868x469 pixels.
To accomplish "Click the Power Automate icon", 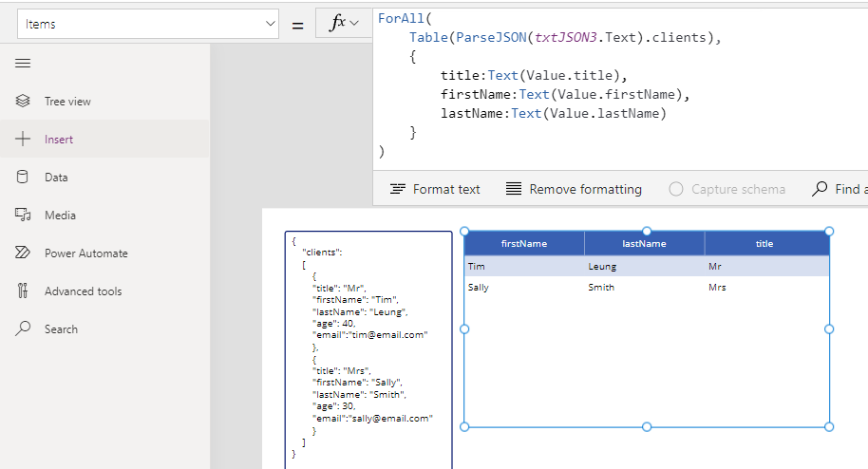I will pos(23,253).
